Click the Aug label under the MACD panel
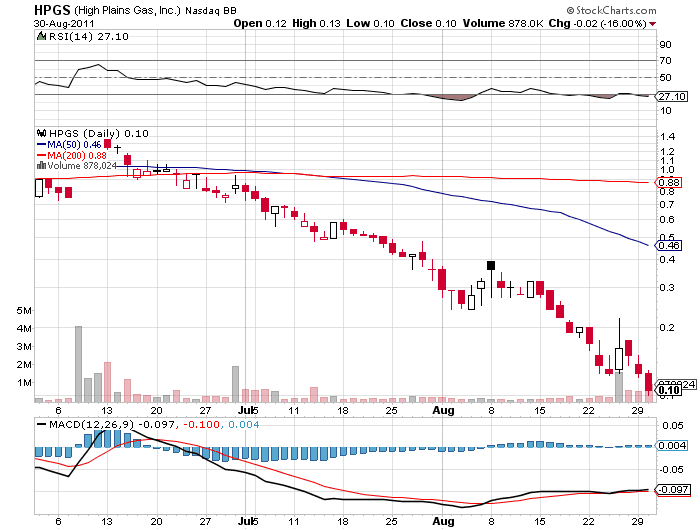The image size is (700, 530). click(x=443, y=522)
